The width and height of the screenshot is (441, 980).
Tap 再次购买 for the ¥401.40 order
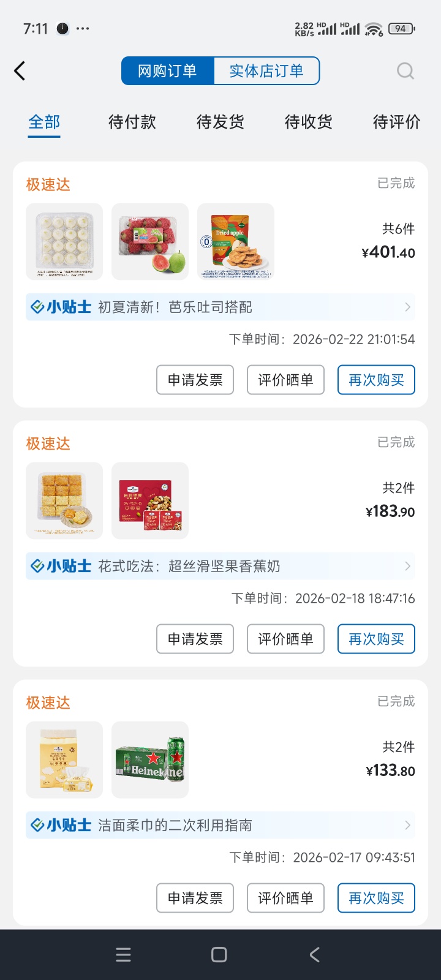point(376,380)
